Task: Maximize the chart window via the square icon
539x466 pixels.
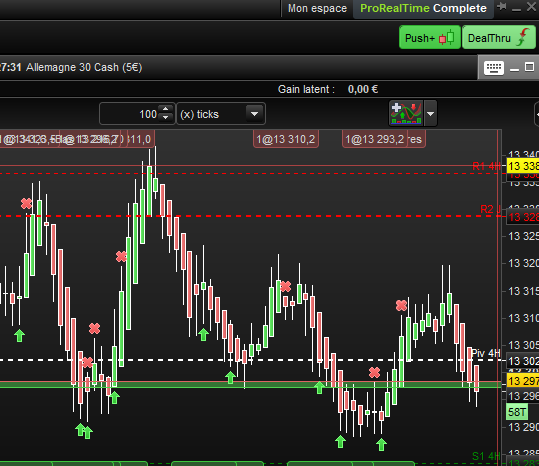Action: pos(529,67)
